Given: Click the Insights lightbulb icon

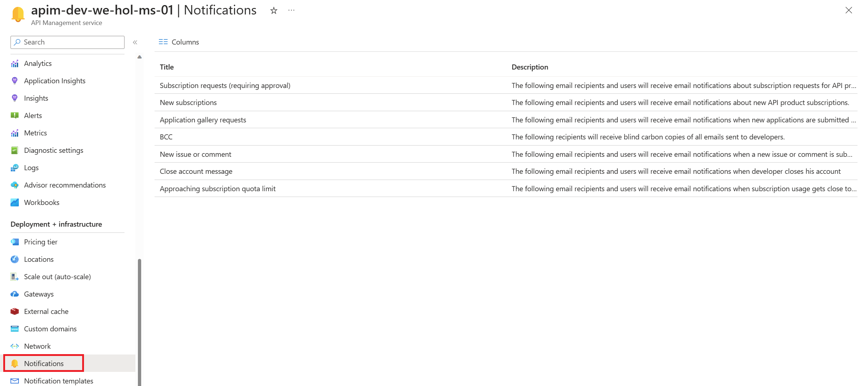Looking at the screenshot, I should coord(14,98).
